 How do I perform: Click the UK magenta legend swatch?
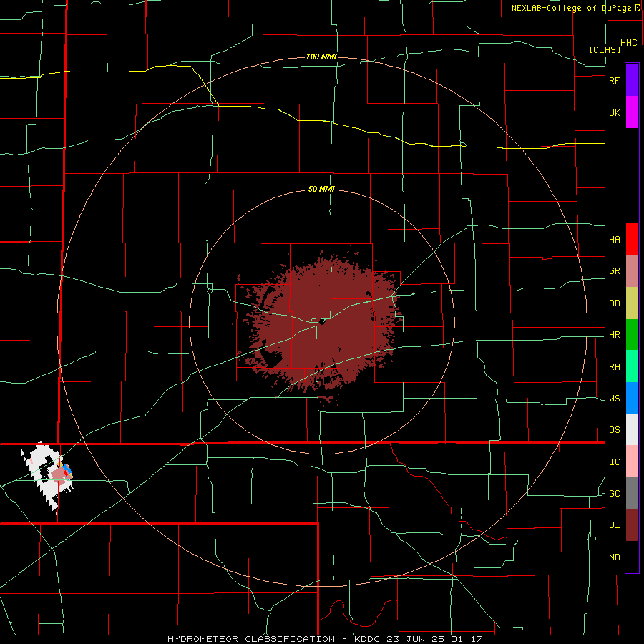632,112
